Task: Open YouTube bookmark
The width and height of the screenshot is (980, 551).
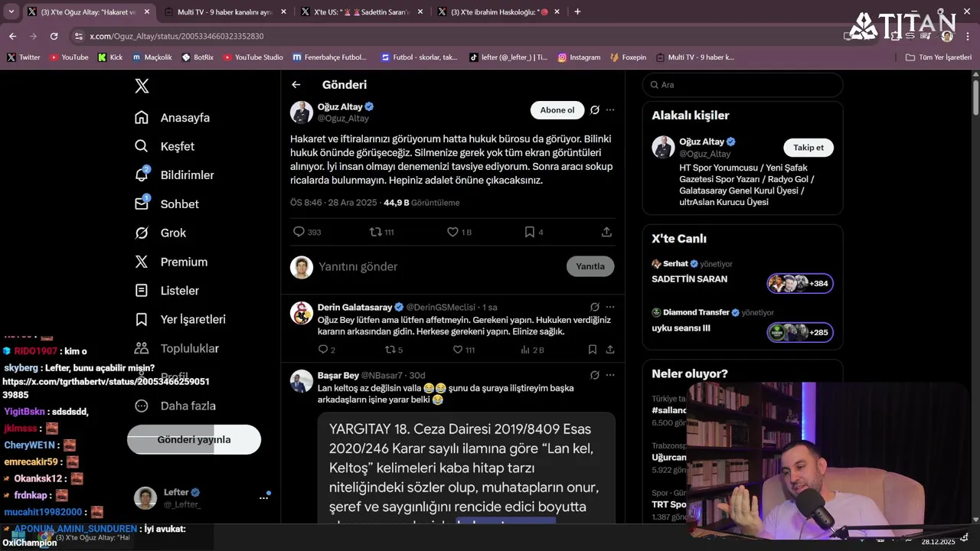Action: click(x=69, y=57)
